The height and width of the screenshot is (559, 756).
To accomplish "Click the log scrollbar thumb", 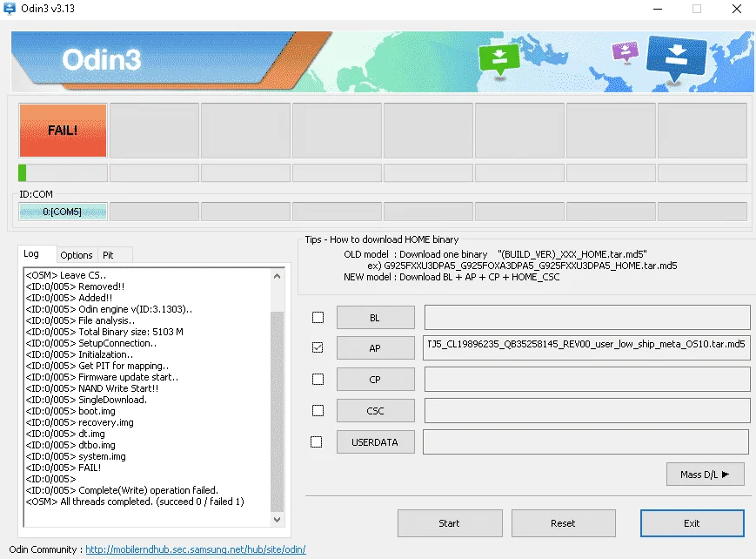I will pos(277,411).
